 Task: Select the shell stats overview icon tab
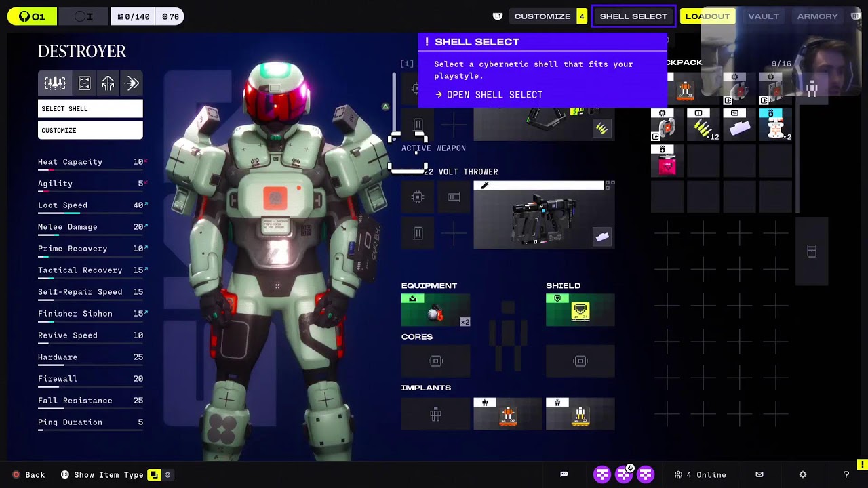(55, 83)
